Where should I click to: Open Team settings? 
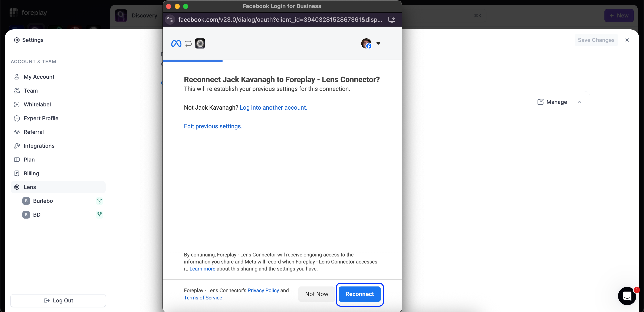click(58, 91)
